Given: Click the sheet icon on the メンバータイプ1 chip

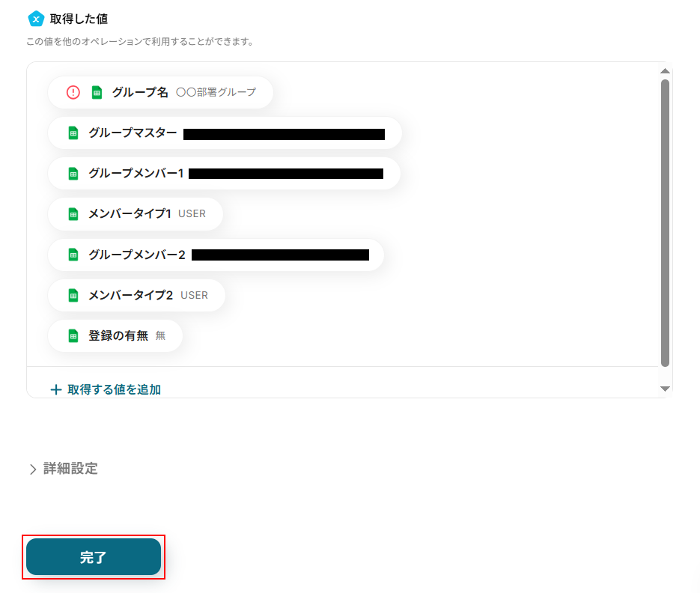Looking at the screenshot, I should 73,214.
